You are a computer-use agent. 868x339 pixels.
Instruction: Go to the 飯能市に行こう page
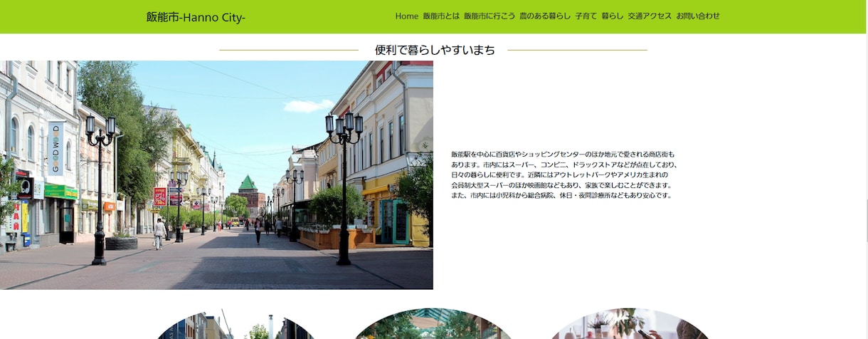click(489, 16)
